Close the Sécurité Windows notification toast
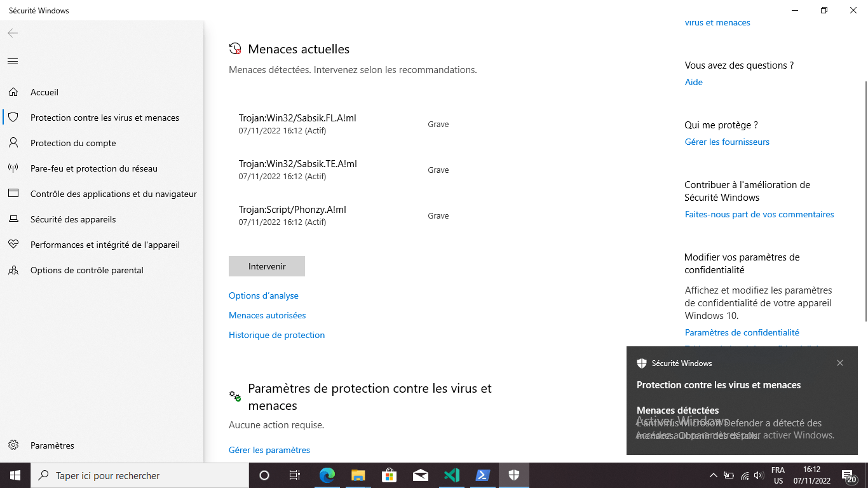This screenshot has height=488, width=868. tap(840, 363)
